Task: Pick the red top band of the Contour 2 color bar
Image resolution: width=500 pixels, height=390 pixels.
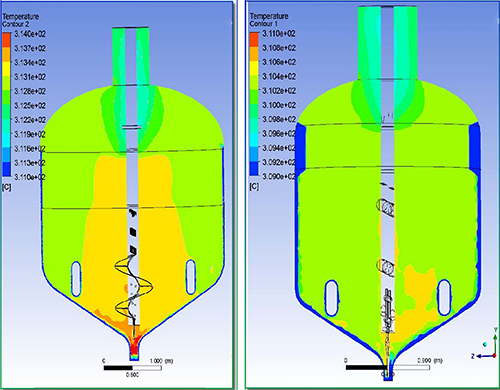Action: [x=7, y=39]
